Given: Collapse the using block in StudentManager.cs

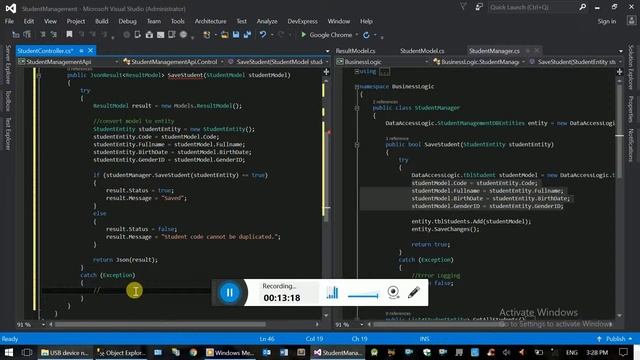Looking at the screenshot, I should (356, 71).
